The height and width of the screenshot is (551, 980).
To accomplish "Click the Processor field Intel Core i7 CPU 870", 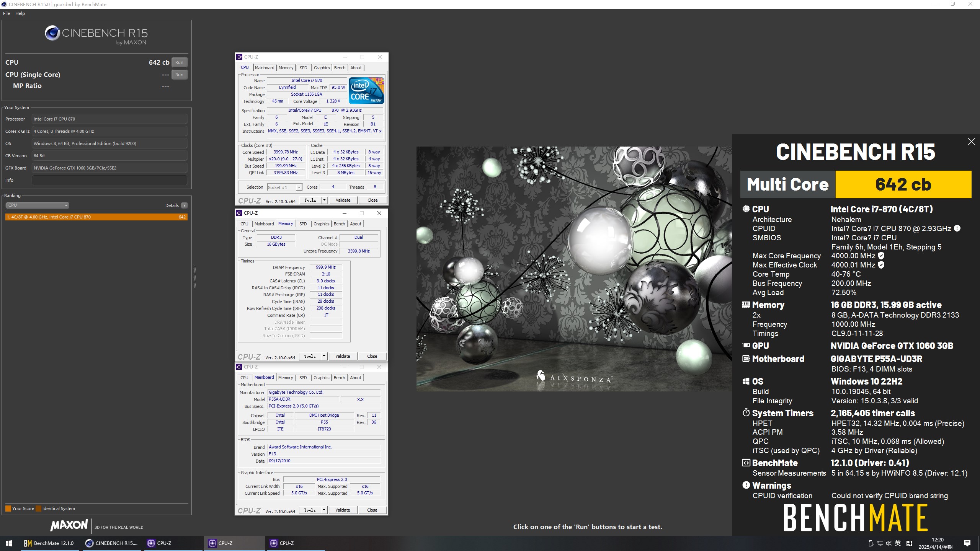I will (109, 119).
